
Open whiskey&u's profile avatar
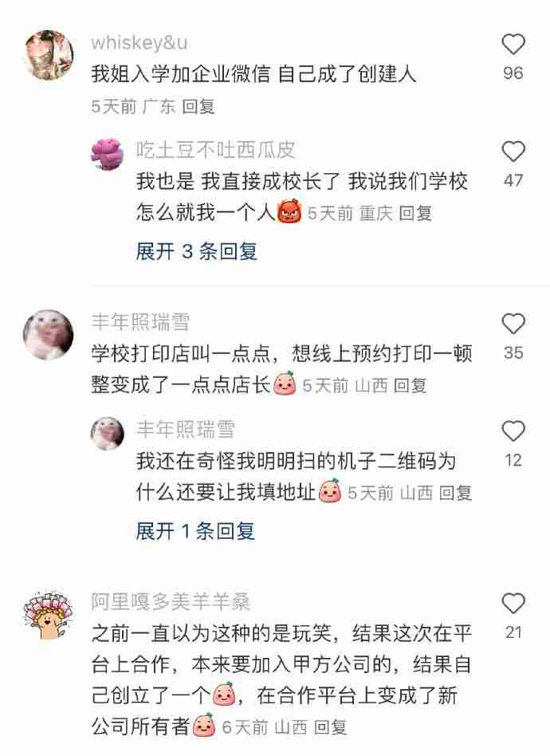(x=49, y=54)
